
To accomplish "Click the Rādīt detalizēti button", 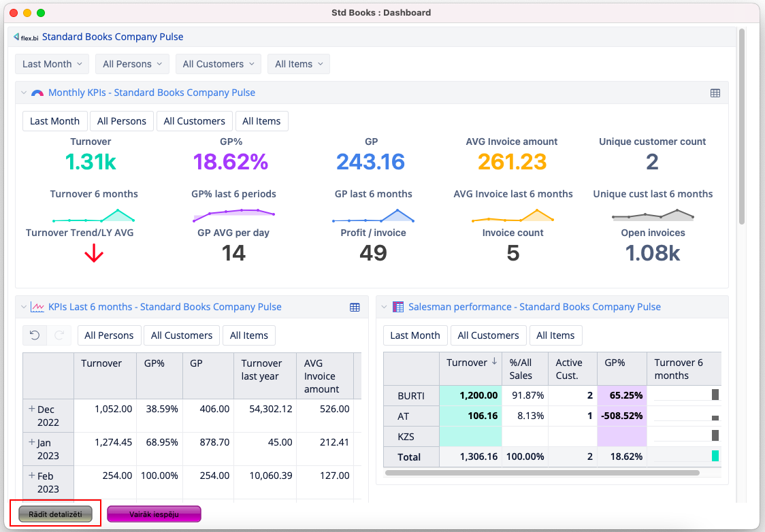I will (x=55, y=514).
